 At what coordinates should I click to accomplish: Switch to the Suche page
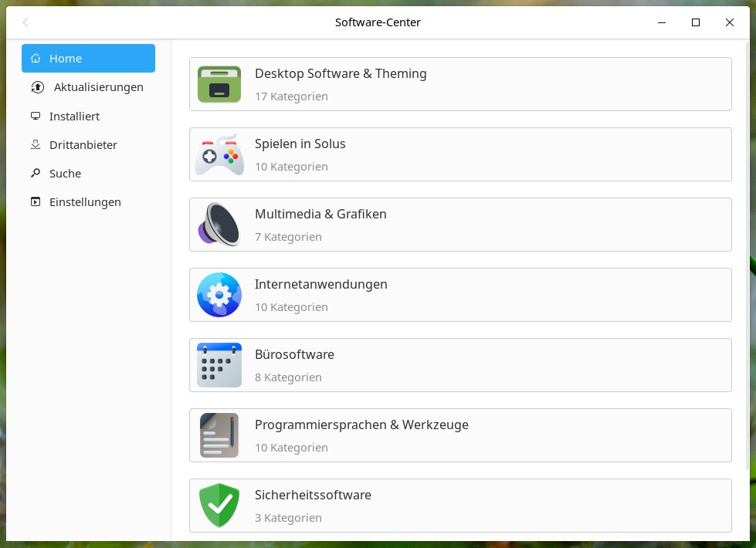click(88, 173)
